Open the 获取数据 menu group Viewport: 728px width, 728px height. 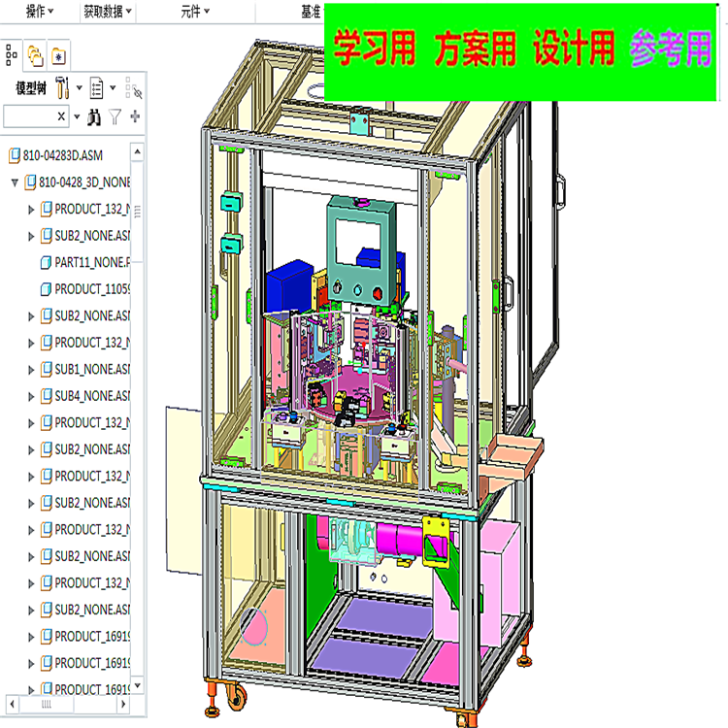[108, 11]
